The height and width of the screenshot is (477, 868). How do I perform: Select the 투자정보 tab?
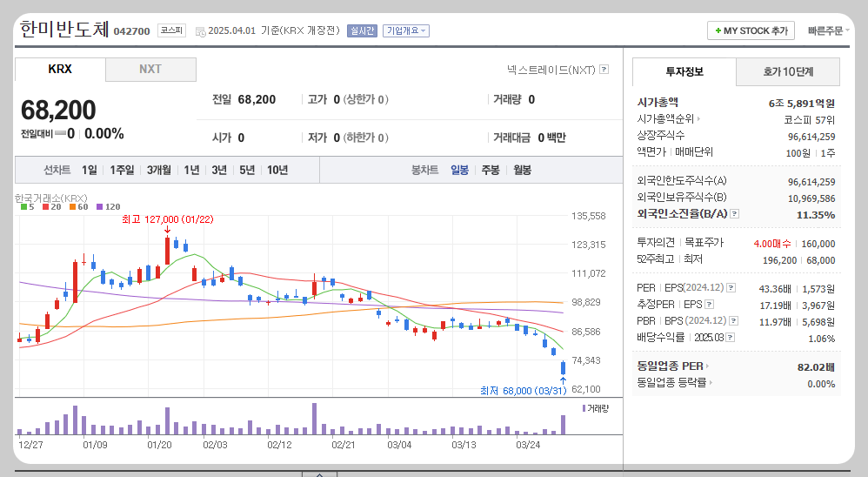coord(684,71)
